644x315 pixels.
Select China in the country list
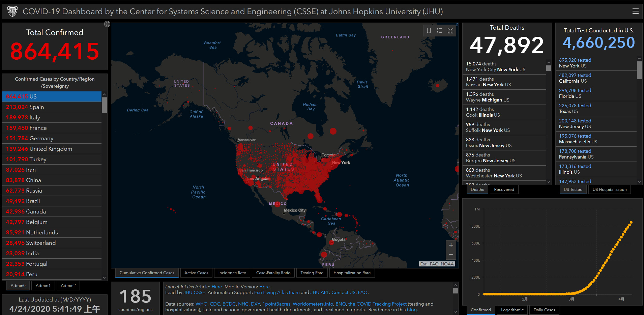(52, 180)
